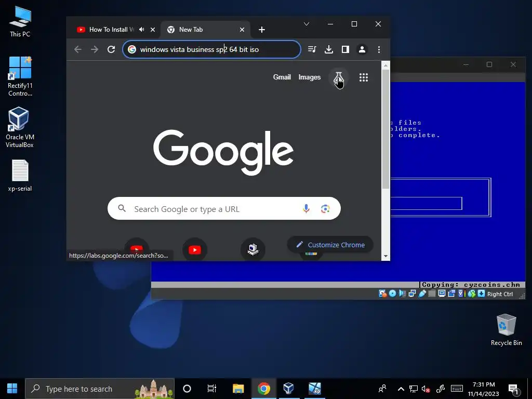
Task: Open Cortana circle icon
Action: tap(187, 389)
